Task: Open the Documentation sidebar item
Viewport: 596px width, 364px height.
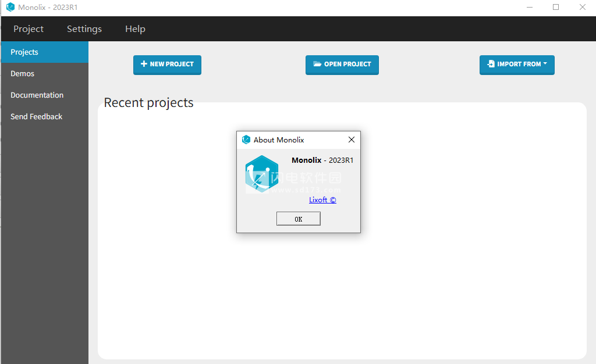Action: tap(44, 95)
